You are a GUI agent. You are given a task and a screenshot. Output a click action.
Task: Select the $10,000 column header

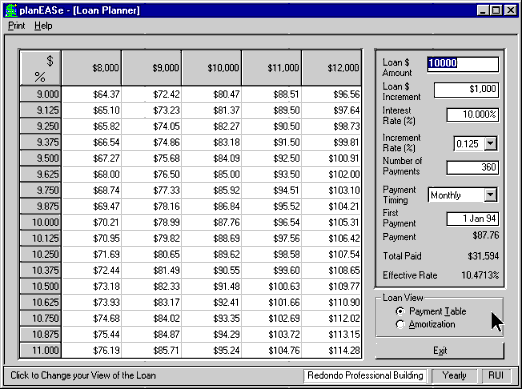(212, 68)
